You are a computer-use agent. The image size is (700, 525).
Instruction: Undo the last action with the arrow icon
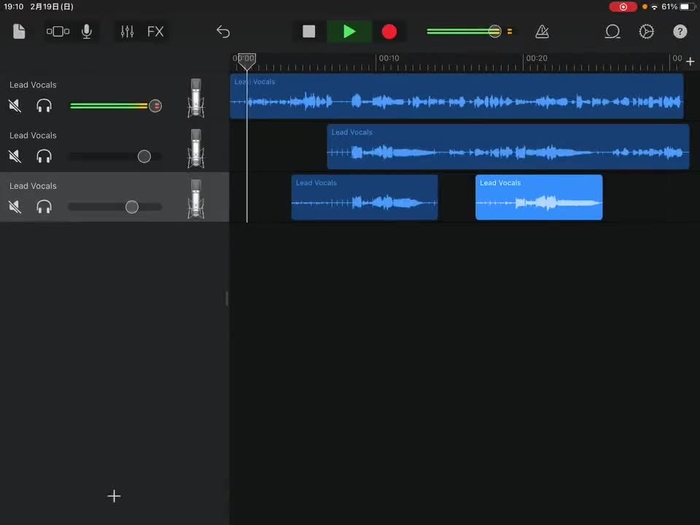[223, 32]
